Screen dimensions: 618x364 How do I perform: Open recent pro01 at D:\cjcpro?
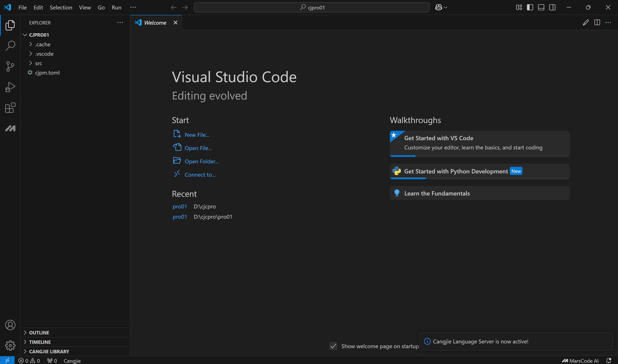(180, 206)
